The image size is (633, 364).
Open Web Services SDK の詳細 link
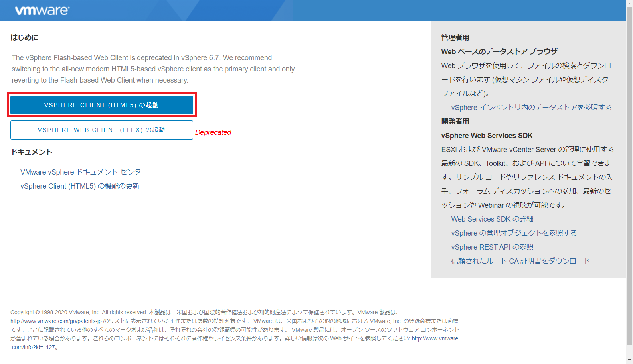492,219
